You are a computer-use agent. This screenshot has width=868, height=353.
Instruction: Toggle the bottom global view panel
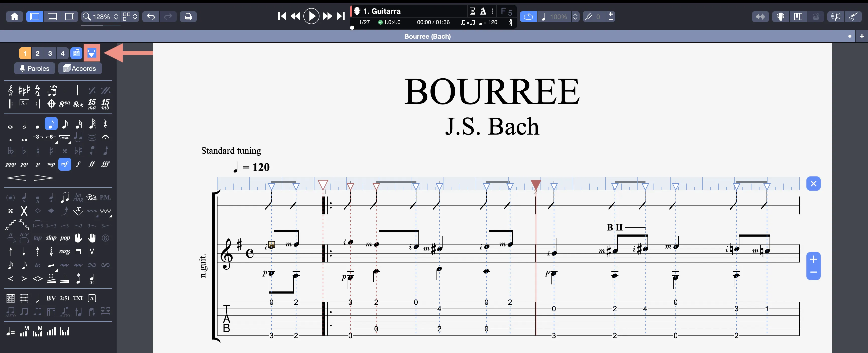(x=52, y=17)
